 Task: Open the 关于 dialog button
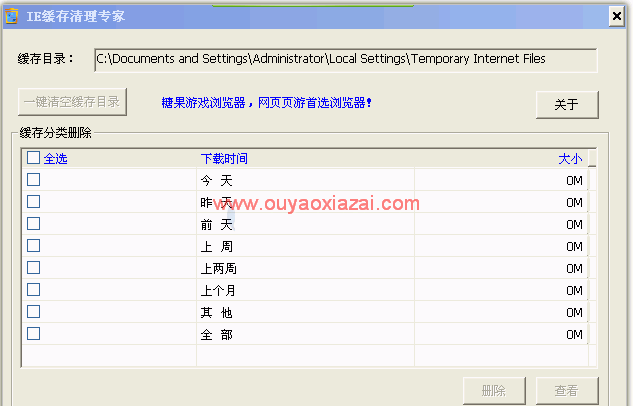pyautogui.click(x=567, y=105)
